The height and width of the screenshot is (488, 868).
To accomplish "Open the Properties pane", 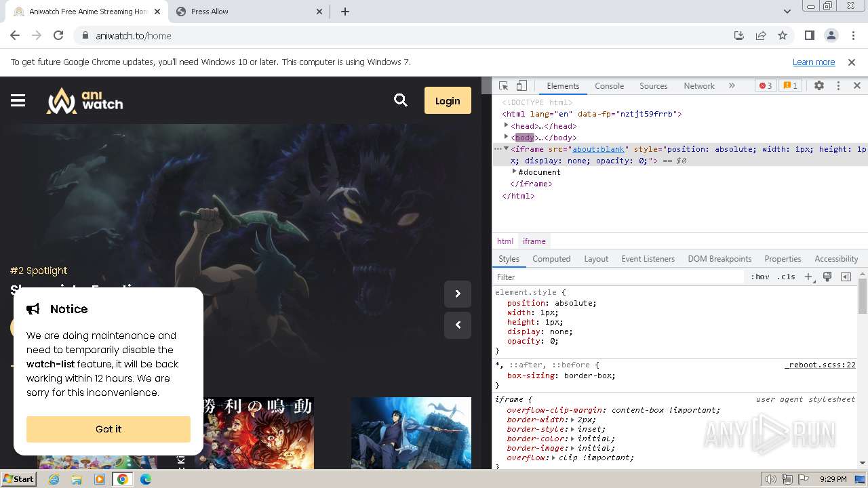I will [783, 259].
